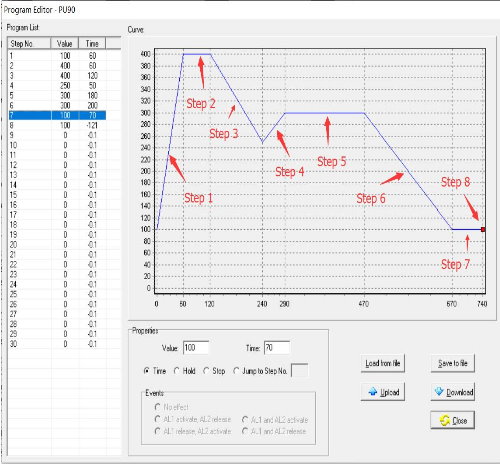Screen dimensions: 500x464
Task: Select the Stop radio option
Action: [x=206, y=371]
